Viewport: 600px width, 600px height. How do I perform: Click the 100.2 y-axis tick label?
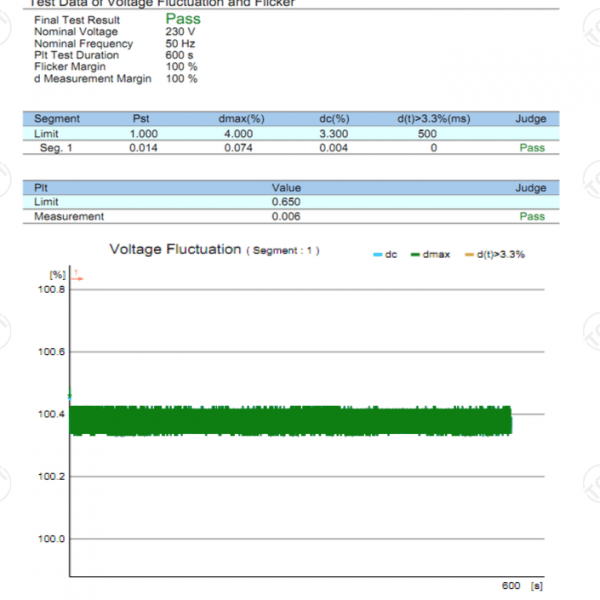[x=52, y=477]
